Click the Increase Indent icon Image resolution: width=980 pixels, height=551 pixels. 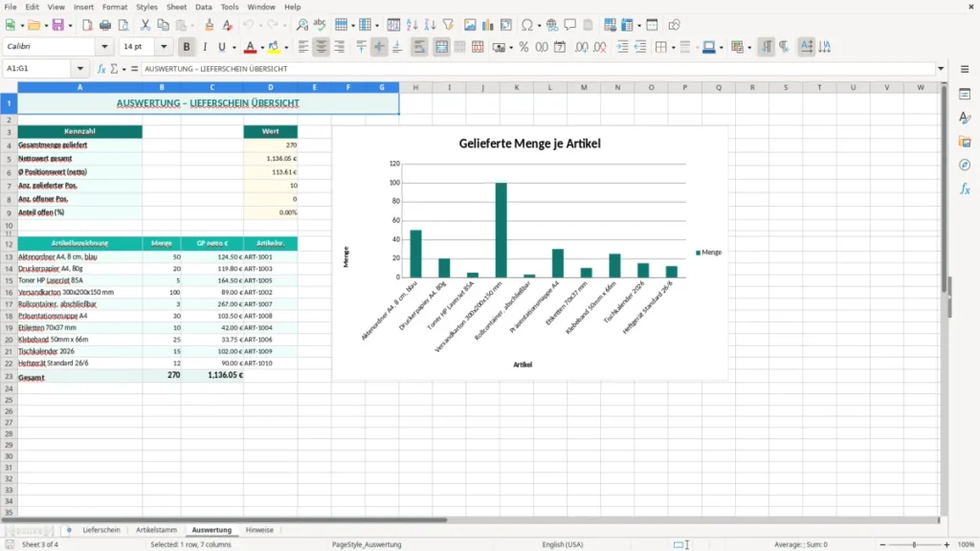[622, 47]
